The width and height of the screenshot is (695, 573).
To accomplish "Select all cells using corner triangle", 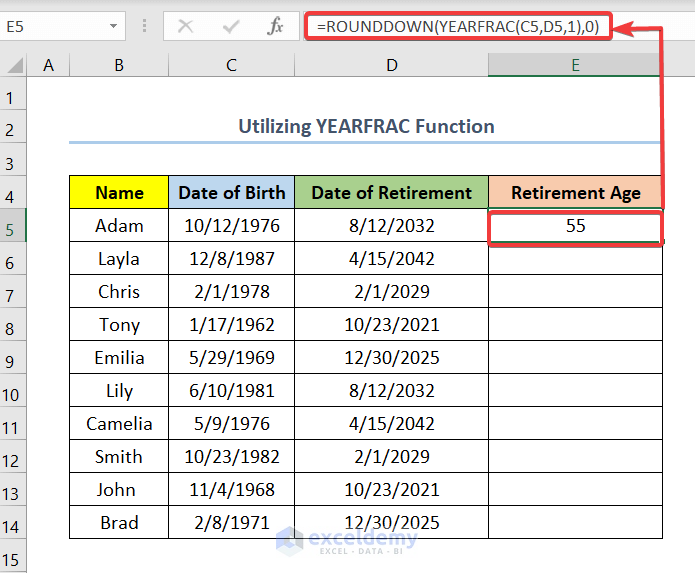I will pos(14,66).
